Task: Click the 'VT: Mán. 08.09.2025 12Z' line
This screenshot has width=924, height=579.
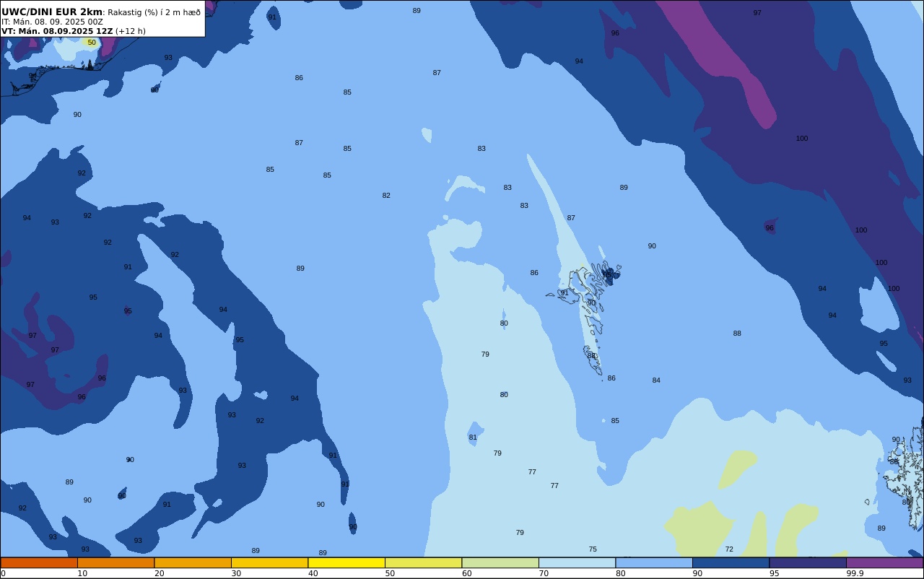Action: point(57,31)
